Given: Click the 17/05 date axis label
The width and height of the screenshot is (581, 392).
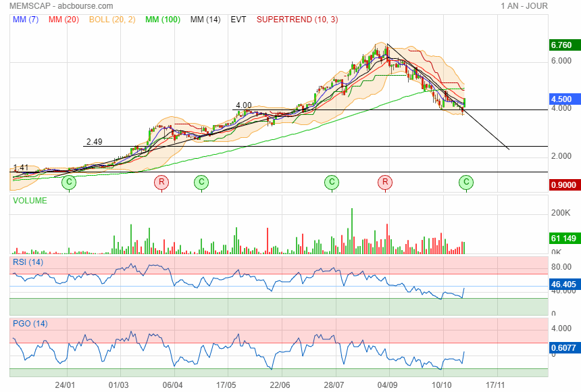Looking at the screenshot, I should (x=226, y=385).
